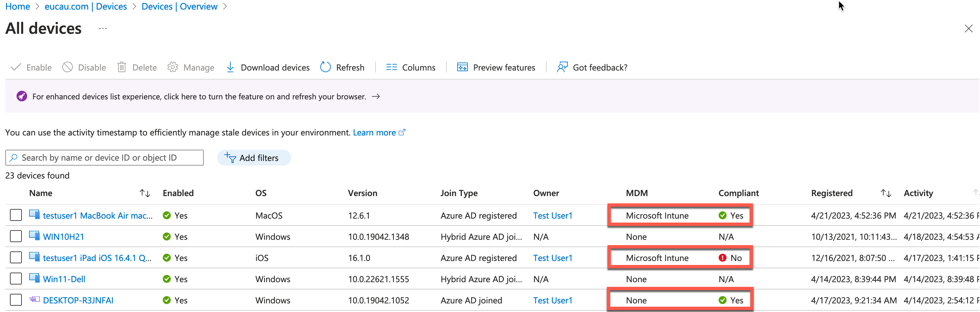Navigate to Home in the breadcrumb
The width and height of the screenshot is (980, 312).
[x=18, y=7]
